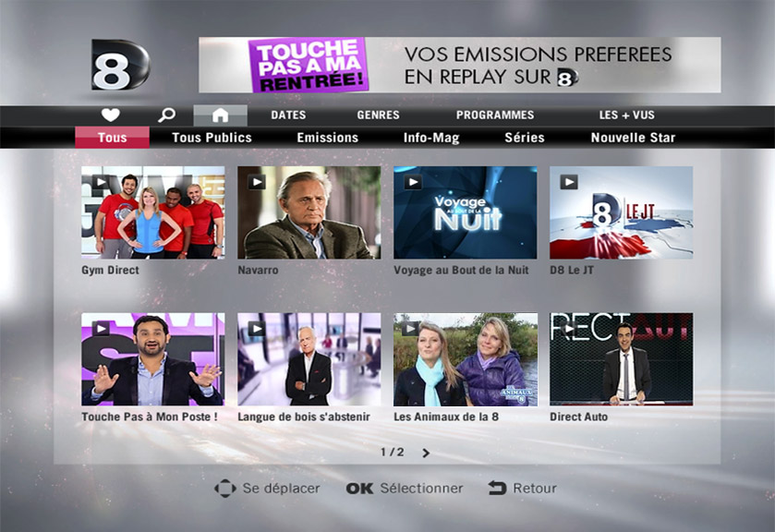Open favorites with the heart icon
Screen dimensions: 775x532
[x=110, y=115]
